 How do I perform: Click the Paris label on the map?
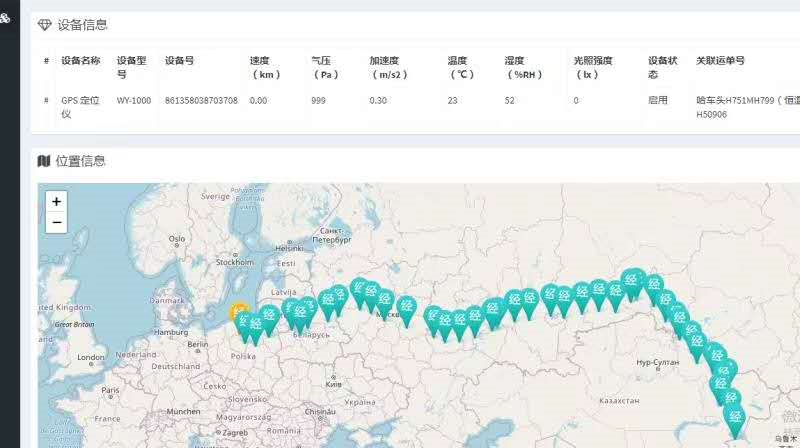click(x=110, y=390)
